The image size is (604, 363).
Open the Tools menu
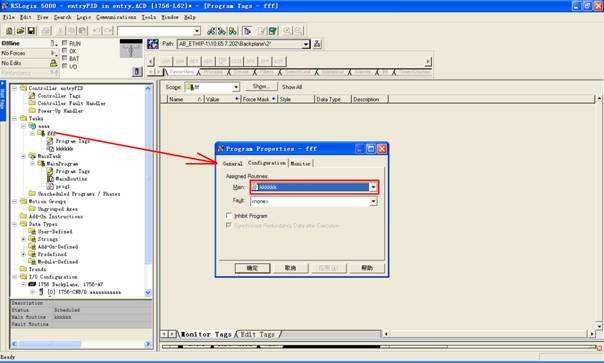coord(149,17)
